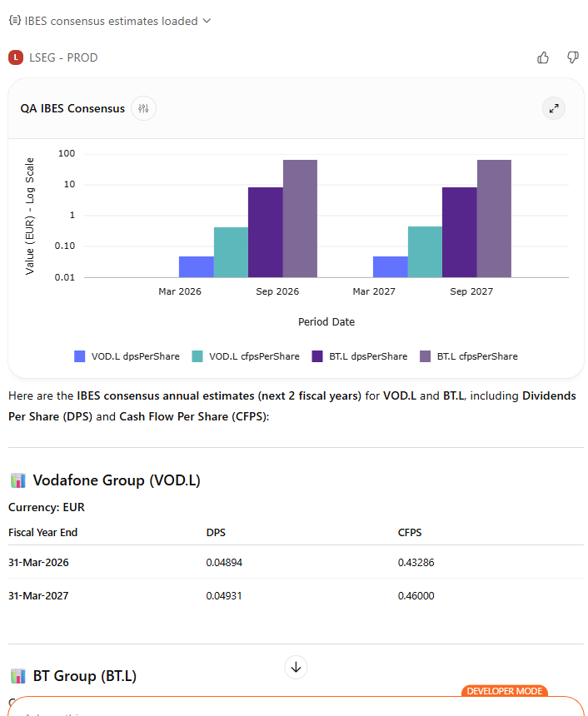Expand the chart to fullscreen

pos(554,108)
